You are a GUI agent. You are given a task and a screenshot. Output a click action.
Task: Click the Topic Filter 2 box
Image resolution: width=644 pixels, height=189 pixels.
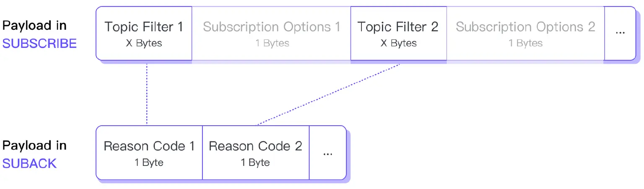tap(398, 33)
